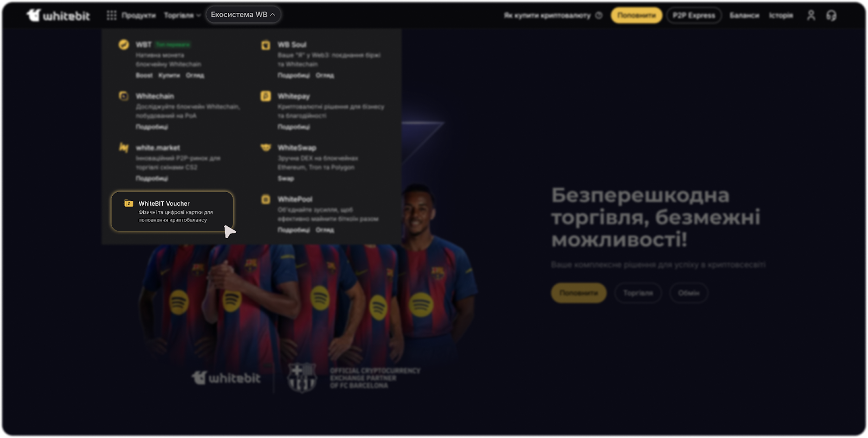
Task: Click the WhitePool icon
Action: [x=266, y=199]
